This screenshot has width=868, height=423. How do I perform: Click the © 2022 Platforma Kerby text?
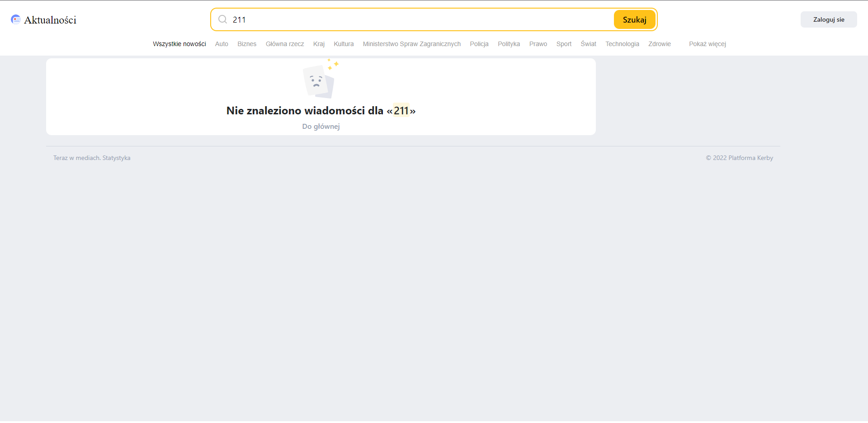[x=740, y=158]
